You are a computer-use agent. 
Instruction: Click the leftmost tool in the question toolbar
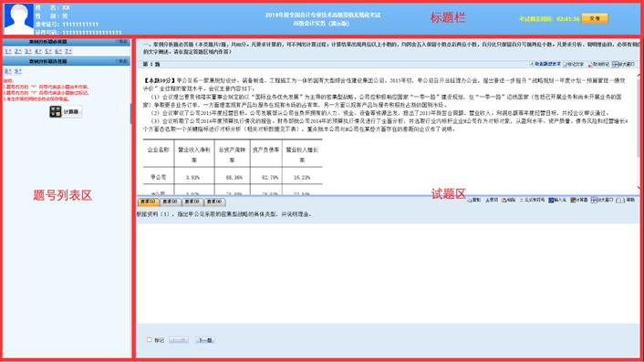coord(545,65)
